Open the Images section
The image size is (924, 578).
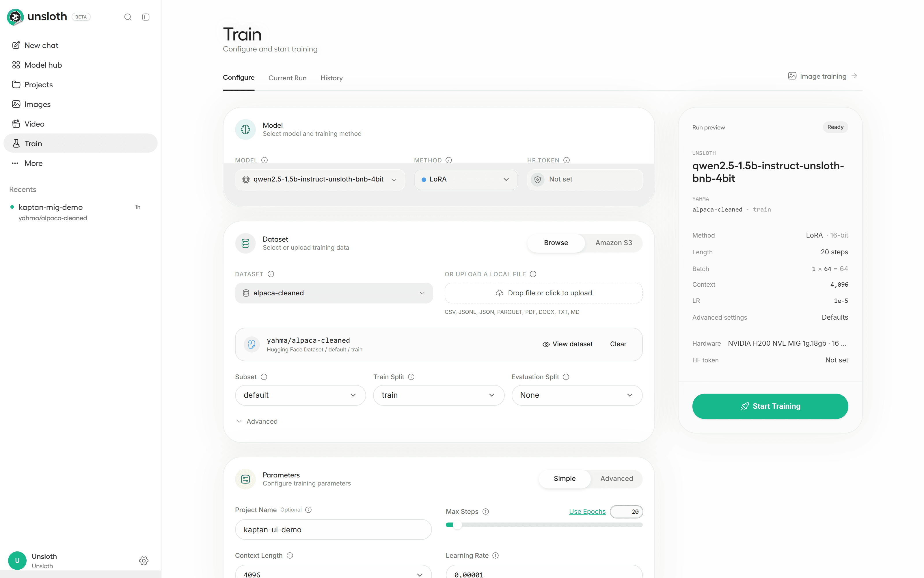click(80, 104)
